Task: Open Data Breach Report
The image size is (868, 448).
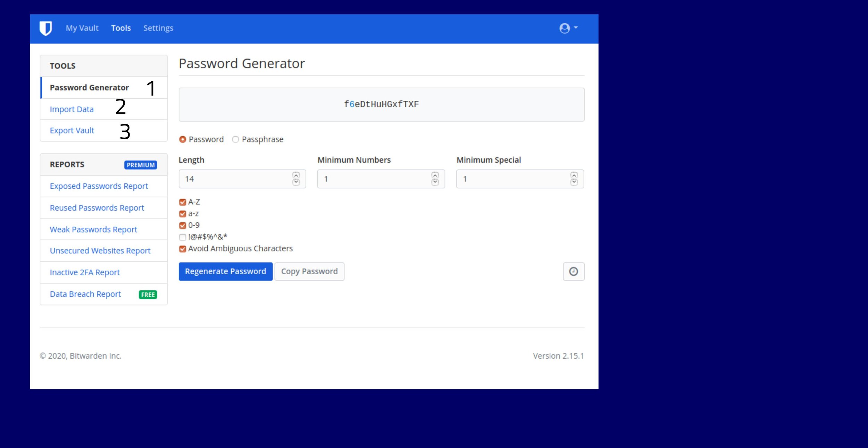Action: pos(104,294)
